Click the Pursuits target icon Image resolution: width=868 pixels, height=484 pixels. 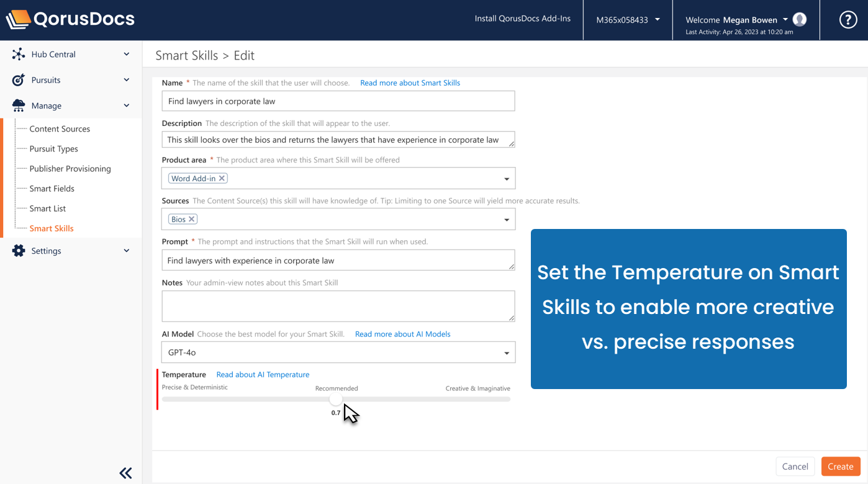pos(19,80)
